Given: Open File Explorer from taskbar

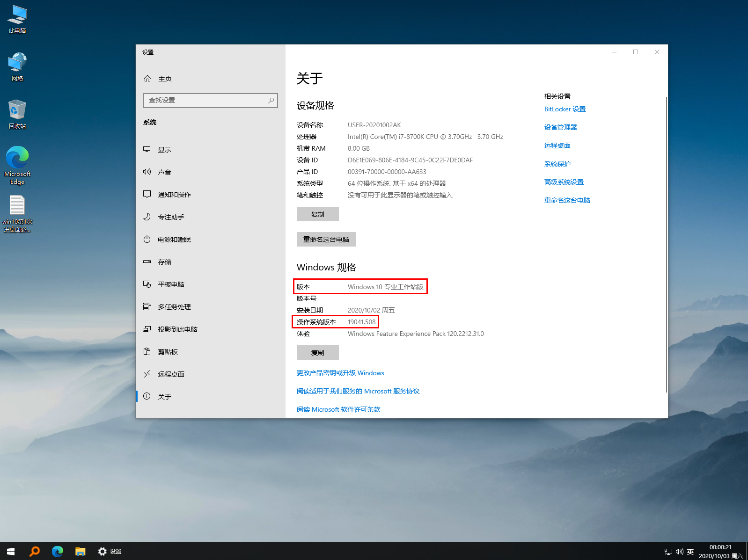Looking at the screenshot, I should tap(80, 551).
